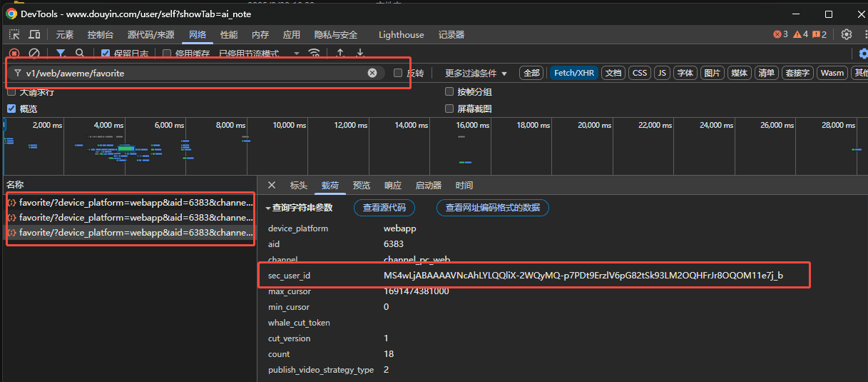Close the request details panel
Image resolution: width=868 pixels, height=382 pixels.
click(271, 186)
